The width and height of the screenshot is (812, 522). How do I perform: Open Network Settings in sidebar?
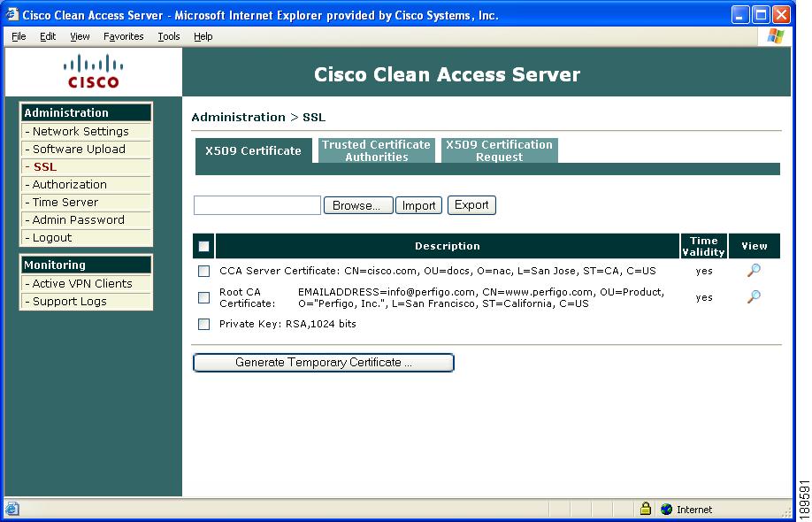pyautogui.click(x=86, y=132)
